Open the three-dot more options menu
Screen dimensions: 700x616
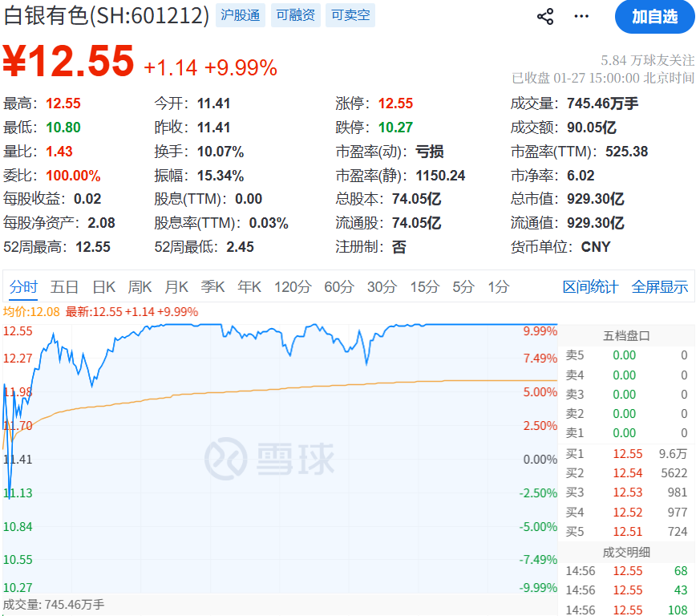pos(581,17)
